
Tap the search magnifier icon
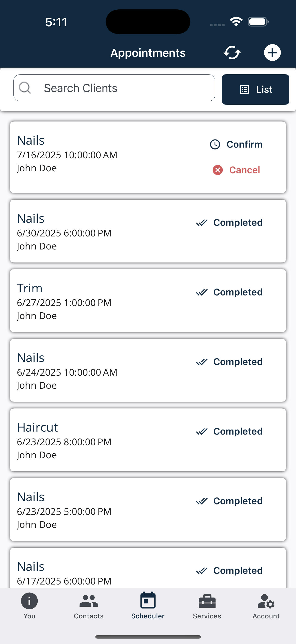coord(25,88)
